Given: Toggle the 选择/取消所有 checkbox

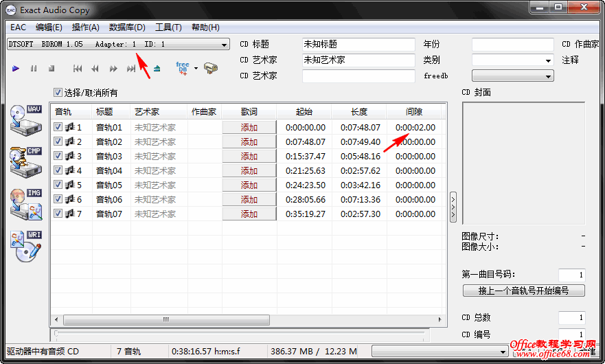Looking at the screenshot, I should point(58,92).
